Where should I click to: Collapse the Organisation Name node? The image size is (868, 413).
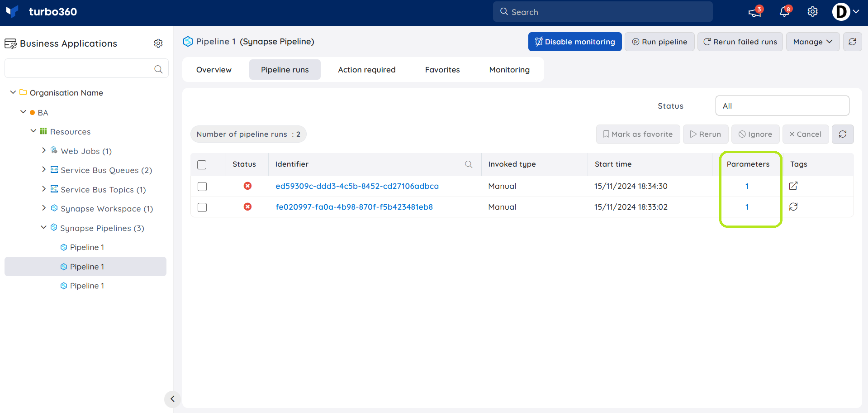click(x=13, y=92)
